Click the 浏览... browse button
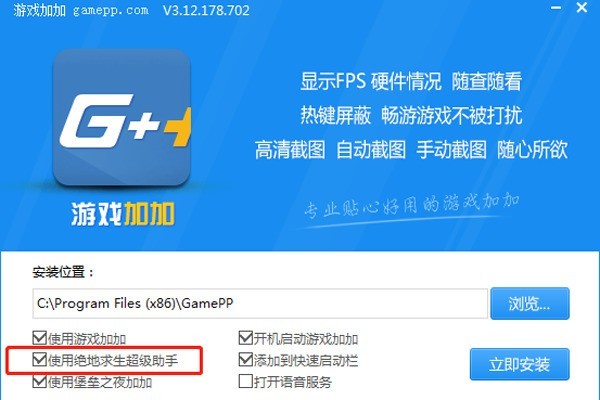 click(530, 304)
